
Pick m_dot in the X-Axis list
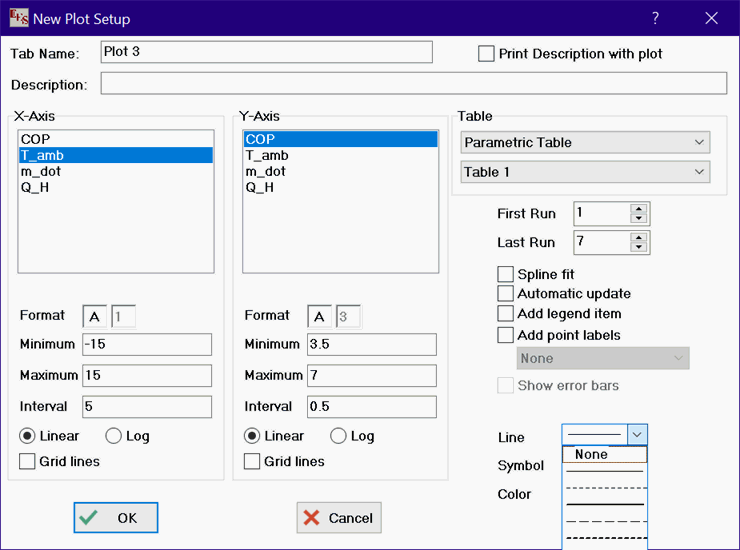point(40,171)
